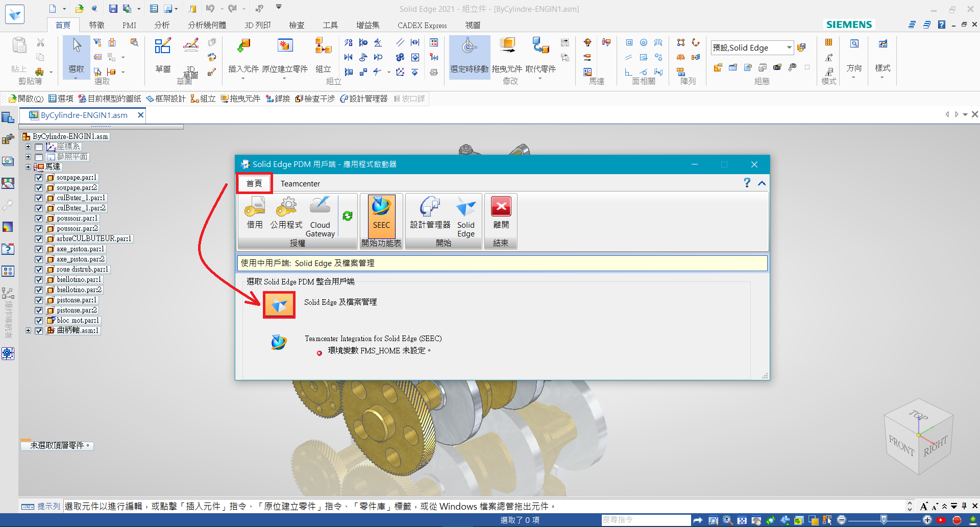The image size is (980, 527).
Task: Toggle checkbox for culButer_1.par:1
Action: [x=39, y=198]
